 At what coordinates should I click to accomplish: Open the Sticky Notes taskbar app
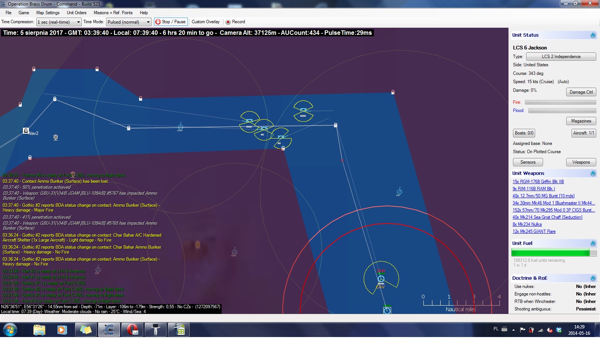click(85, 330)
